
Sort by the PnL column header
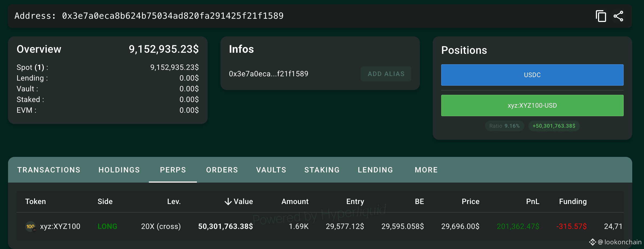(533, 201)
